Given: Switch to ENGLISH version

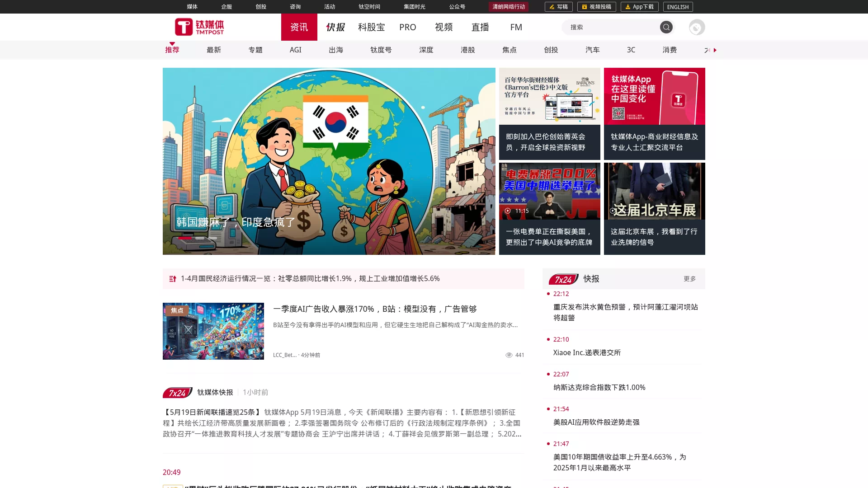Looking at the screenshot, I should pyautogui.click(x=678, y=7).
